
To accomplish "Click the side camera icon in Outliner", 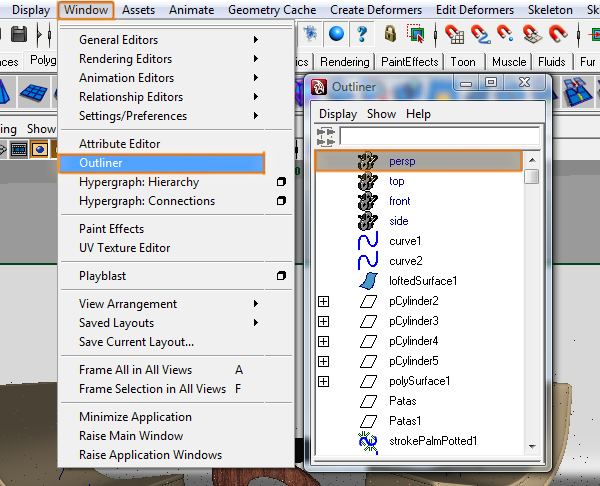I will 368,221.
